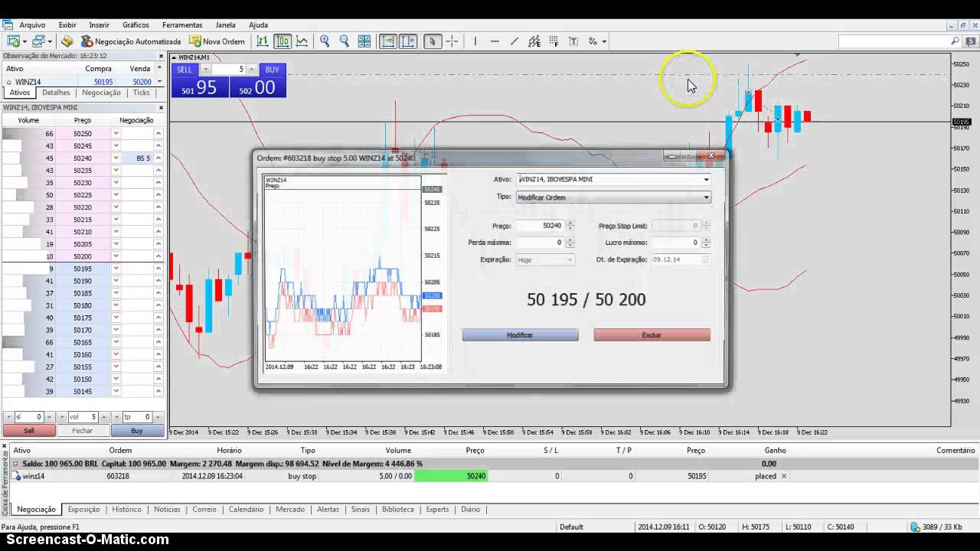980x551 pixels.
Task: Draw a vertical line tool
Action: pos(475,41)
